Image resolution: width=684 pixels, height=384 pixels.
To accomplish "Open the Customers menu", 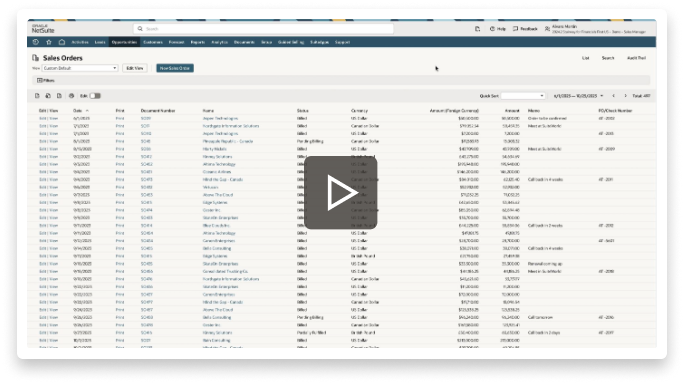I will pos(153,42).
